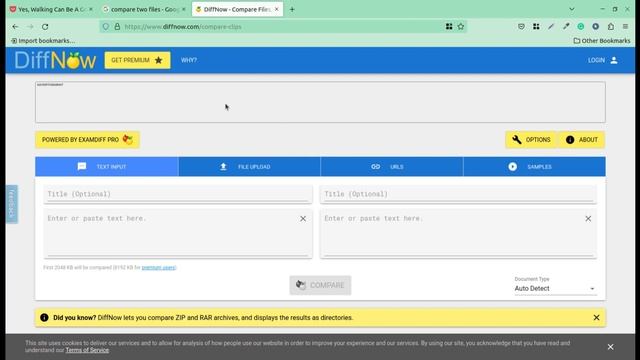Go back in browser history

pos(16,27)
